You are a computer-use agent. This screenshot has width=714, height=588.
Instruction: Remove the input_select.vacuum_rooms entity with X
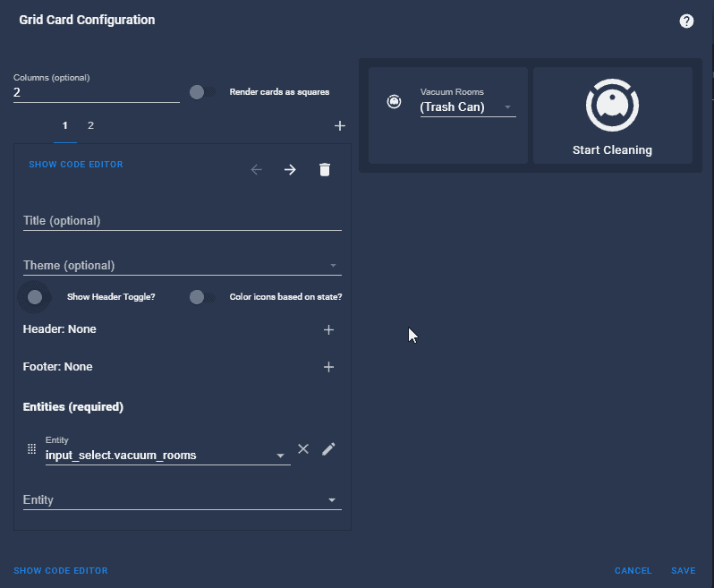(303, 449)
